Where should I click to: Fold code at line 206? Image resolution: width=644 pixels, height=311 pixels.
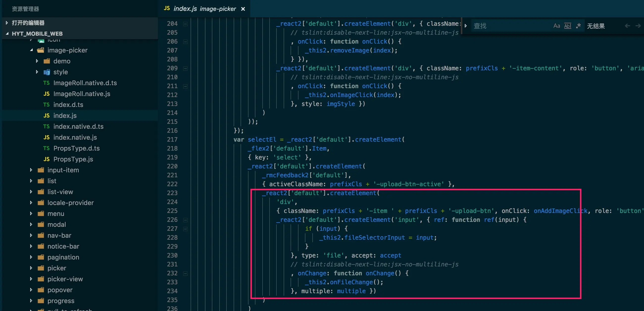click(185, 42)
